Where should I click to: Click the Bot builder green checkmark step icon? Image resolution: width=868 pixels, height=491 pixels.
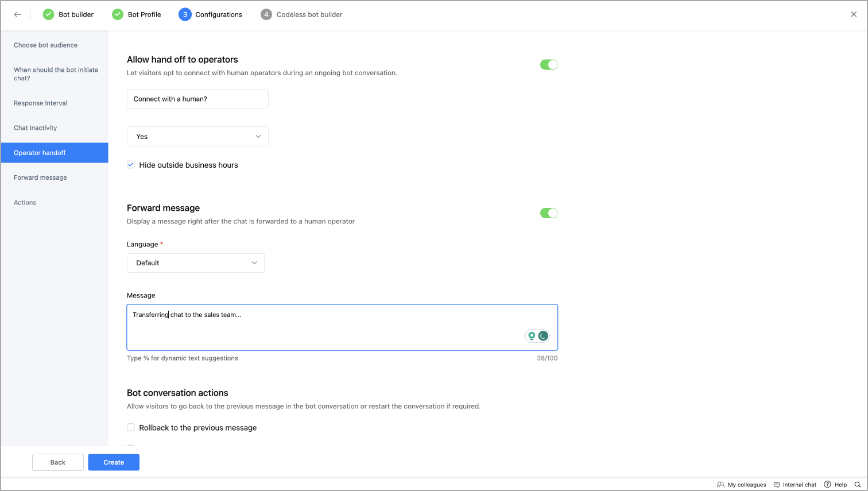coord(49,14)
